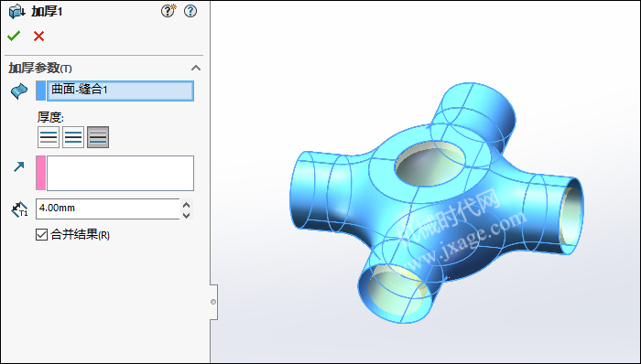Click the 4.00mm thickness input field

[x=107, y=209]
